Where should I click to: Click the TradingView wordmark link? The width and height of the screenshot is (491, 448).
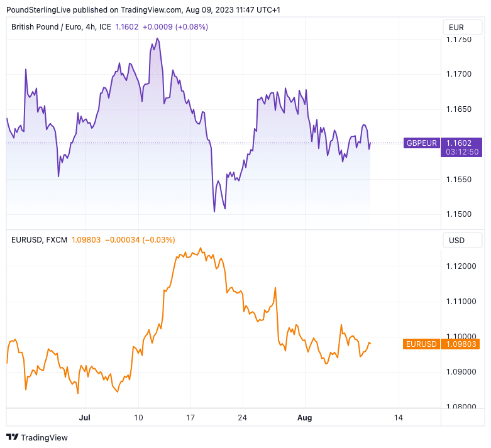44,437
